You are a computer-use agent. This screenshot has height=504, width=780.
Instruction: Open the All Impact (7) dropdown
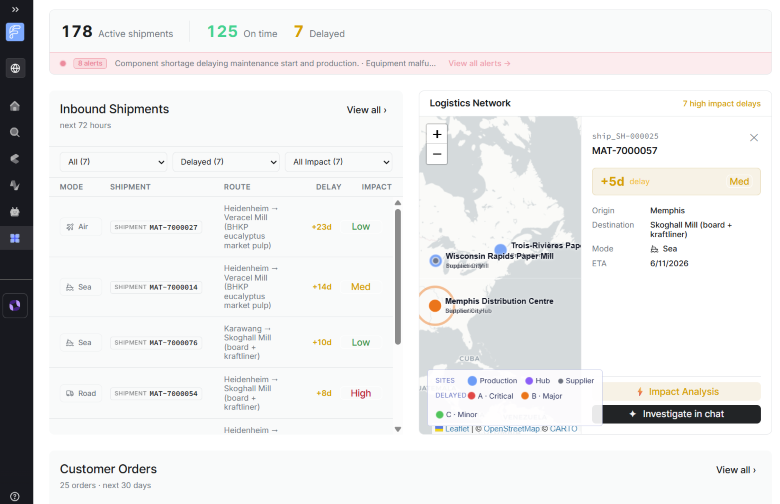(339, 162)
